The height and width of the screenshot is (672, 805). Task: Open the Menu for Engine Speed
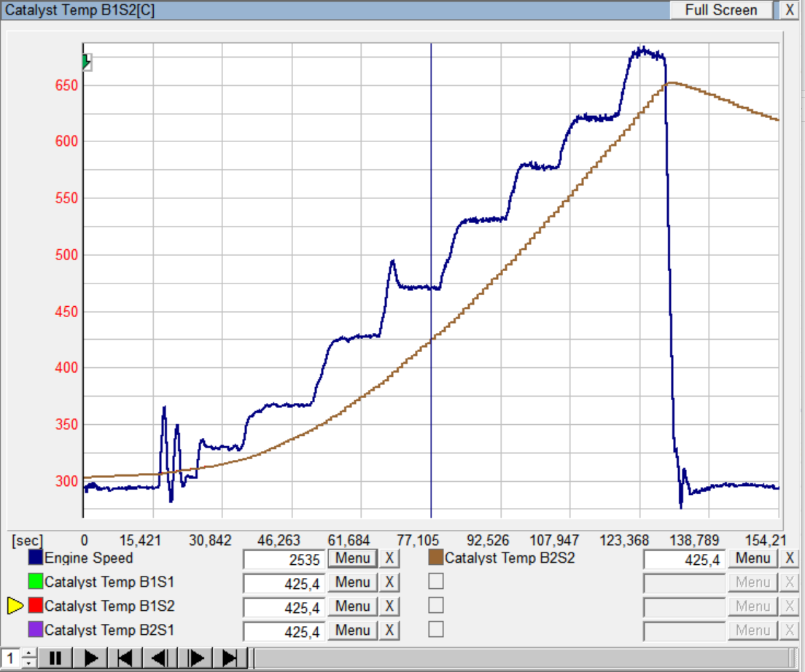pos(353,559)
